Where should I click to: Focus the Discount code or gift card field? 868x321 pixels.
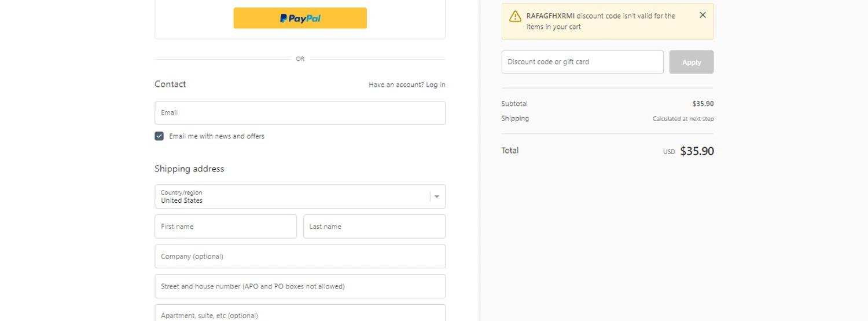tap(582, 62)
